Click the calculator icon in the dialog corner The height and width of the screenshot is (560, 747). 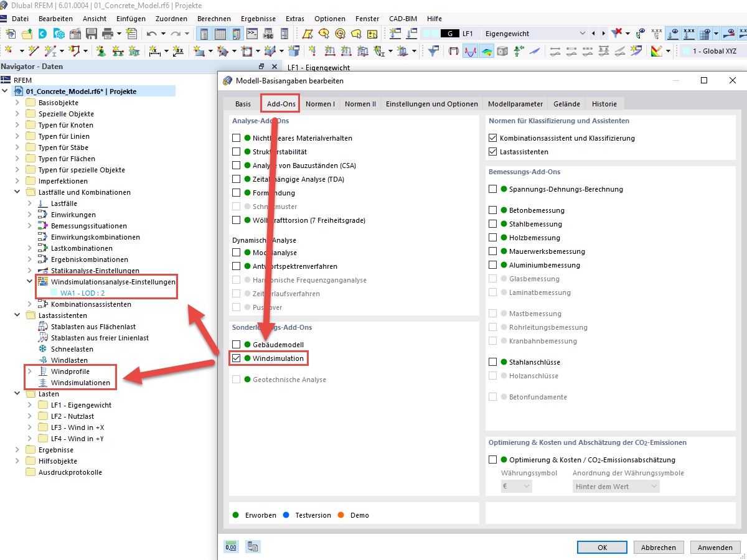coord(231,547)
